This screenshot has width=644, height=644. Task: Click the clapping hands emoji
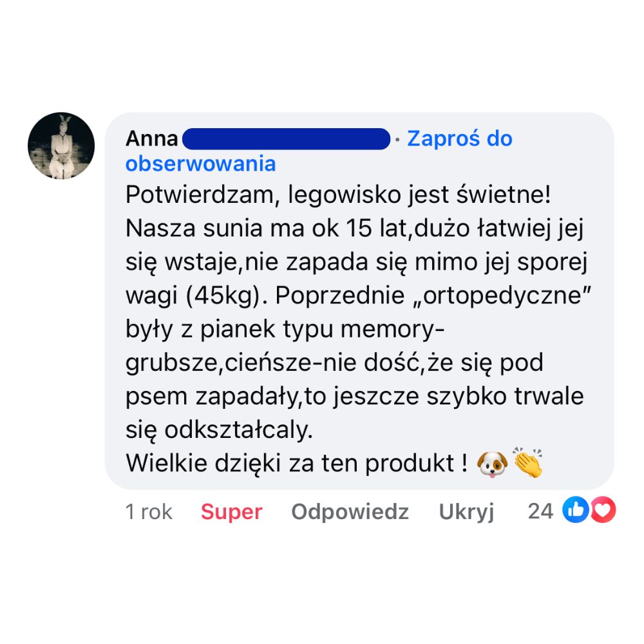pyautogui.click(x=528, y=463)
